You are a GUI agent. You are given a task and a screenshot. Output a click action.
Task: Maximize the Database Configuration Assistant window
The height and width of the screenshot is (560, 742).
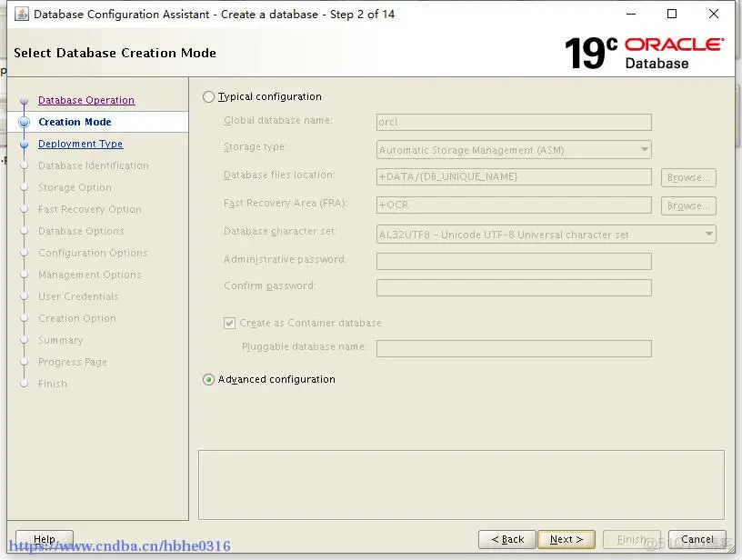(x=671, y=15)
